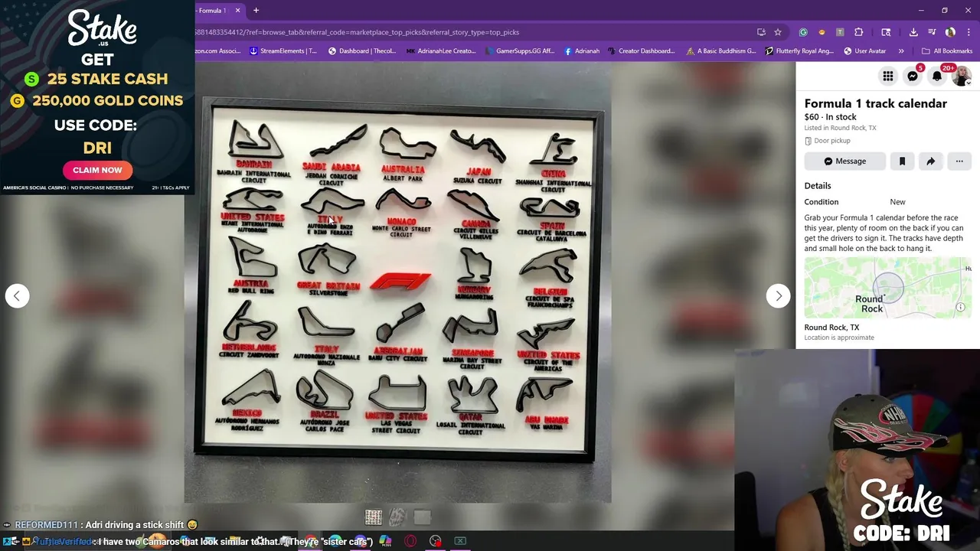The image size is (980, 551).
Task: Bookmark this page with the star icon
Action: coord(778,32)
